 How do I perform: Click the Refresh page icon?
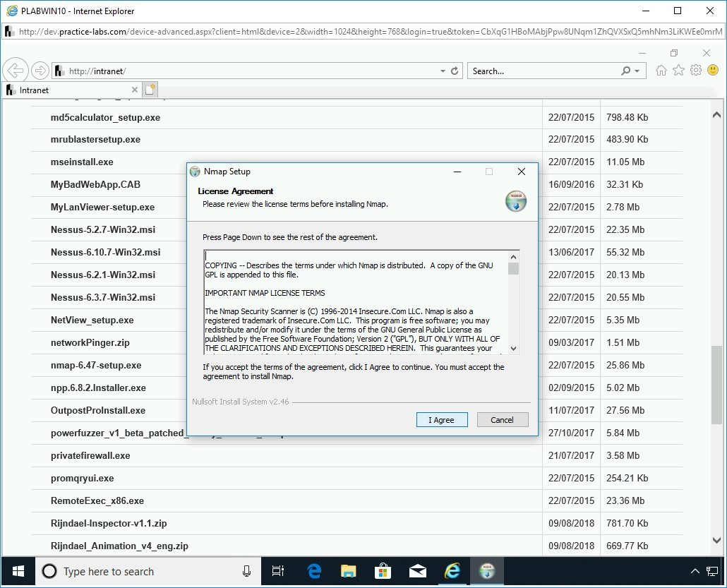point(455,71)
